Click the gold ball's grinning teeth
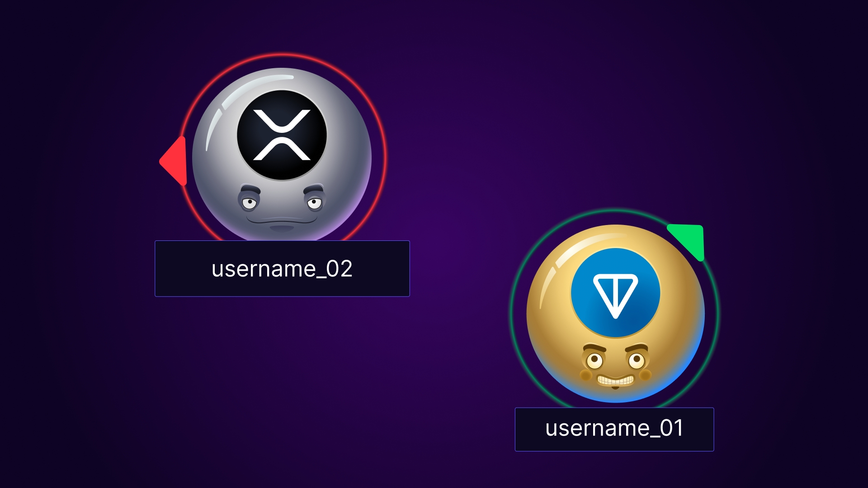 [x=615, y=380]
